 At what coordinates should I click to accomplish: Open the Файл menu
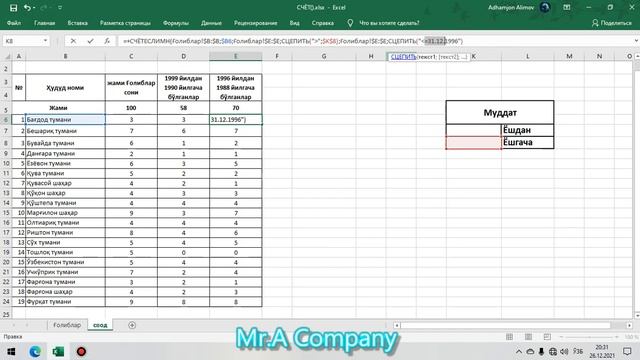click(x=14, y=23)
